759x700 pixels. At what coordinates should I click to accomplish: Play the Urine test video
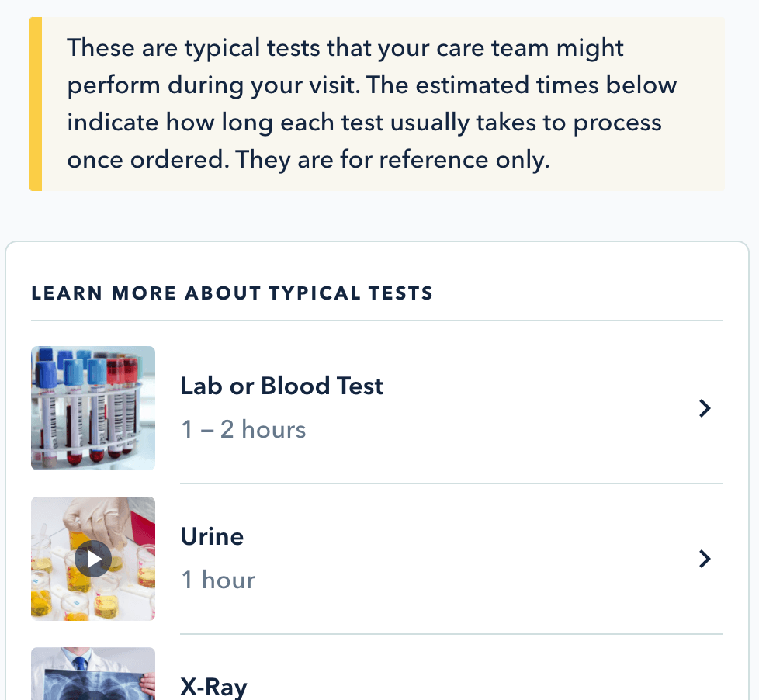pyautogui.click(x=93, y=559)
